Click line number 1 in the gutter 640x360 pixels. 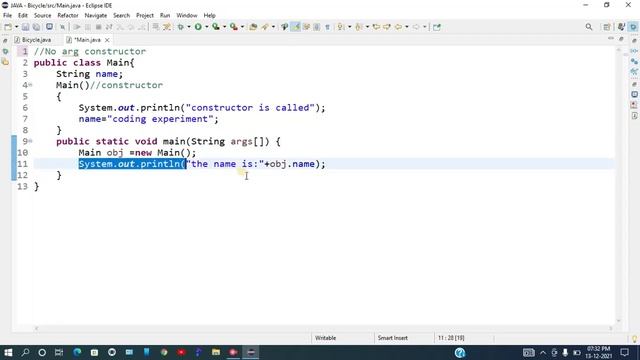(24, 51)
